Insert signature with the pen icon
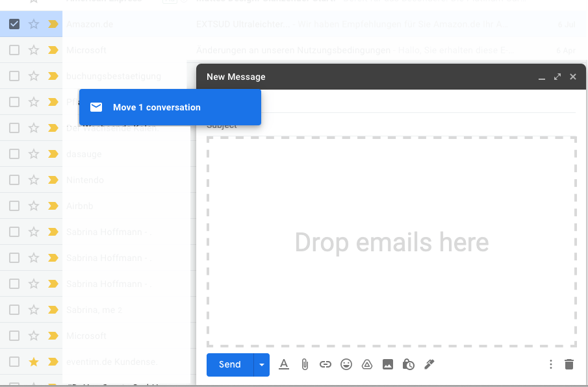The width and height of the screenshot is (588, 387). (429, 364)
